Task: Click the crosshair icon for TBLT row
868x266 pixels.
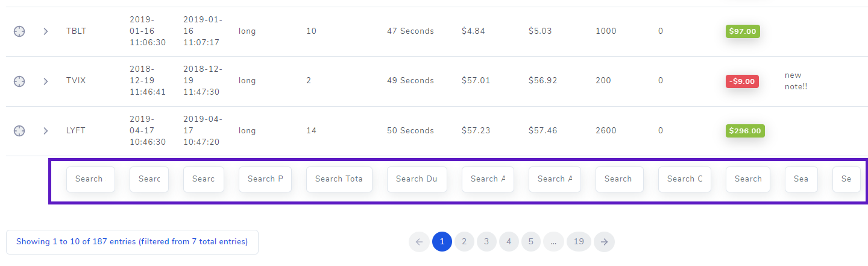Action: click(19, 31)
